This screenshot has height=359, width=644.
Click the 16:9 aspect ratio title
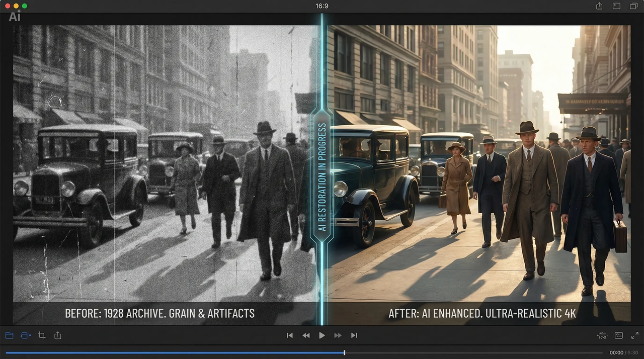point(322,6)
